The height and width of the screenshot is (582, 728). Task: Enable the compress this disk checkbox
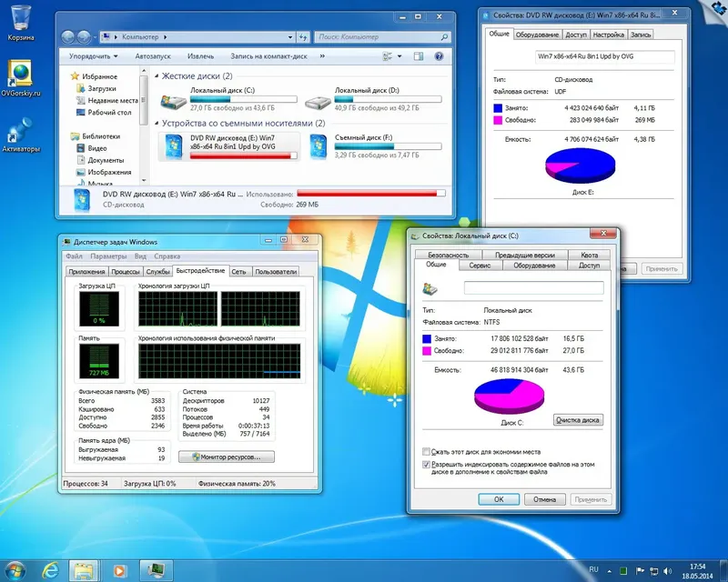click(426, 452)
